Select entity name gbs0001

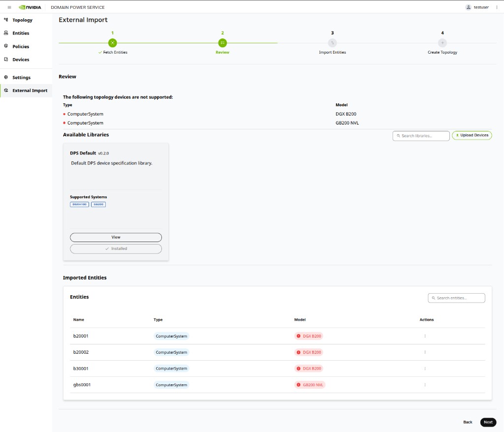tap(82, 385)
